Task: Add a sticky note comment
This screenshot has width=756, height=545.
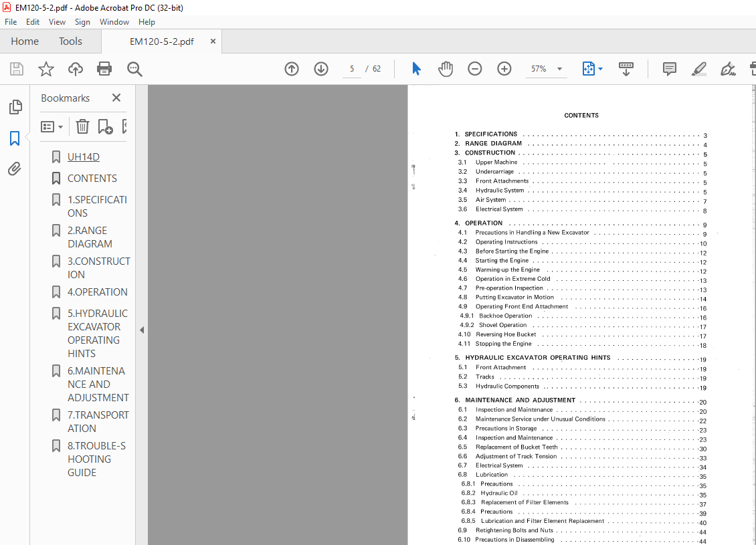Action: coord(669,69)
